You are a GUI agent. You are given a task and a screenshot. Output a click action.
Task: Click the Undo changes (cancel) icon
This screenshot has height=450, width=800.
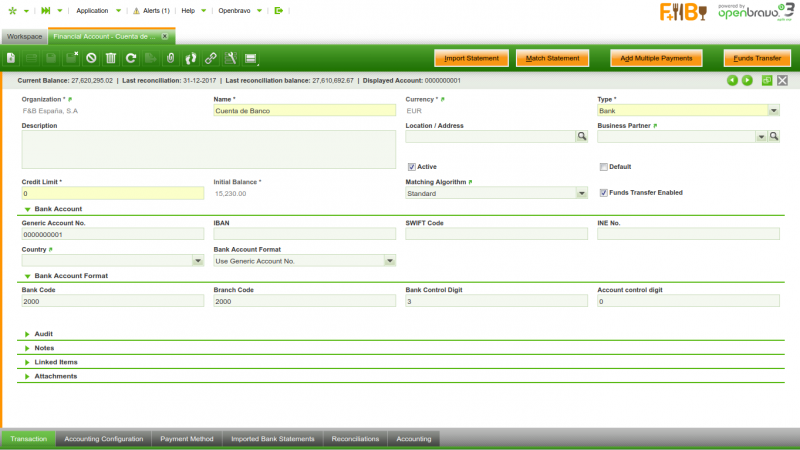[x=91, y=58]
